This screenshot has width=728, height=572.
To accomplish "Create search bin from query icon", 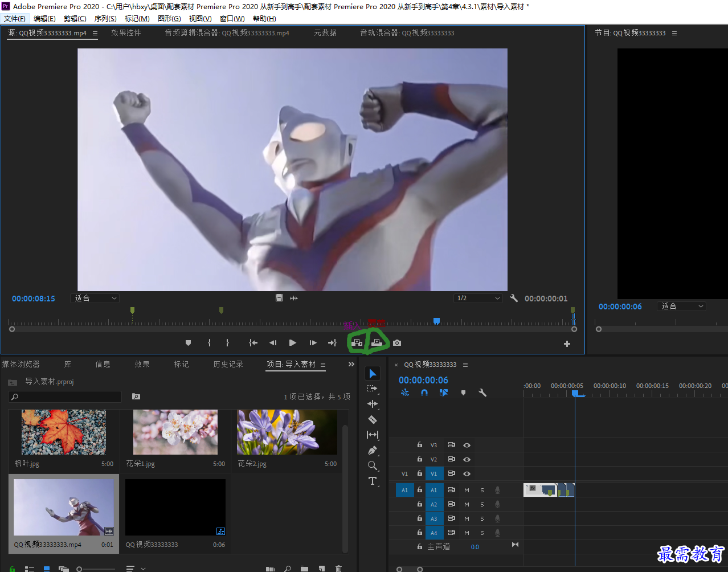I will pos(136,396).
